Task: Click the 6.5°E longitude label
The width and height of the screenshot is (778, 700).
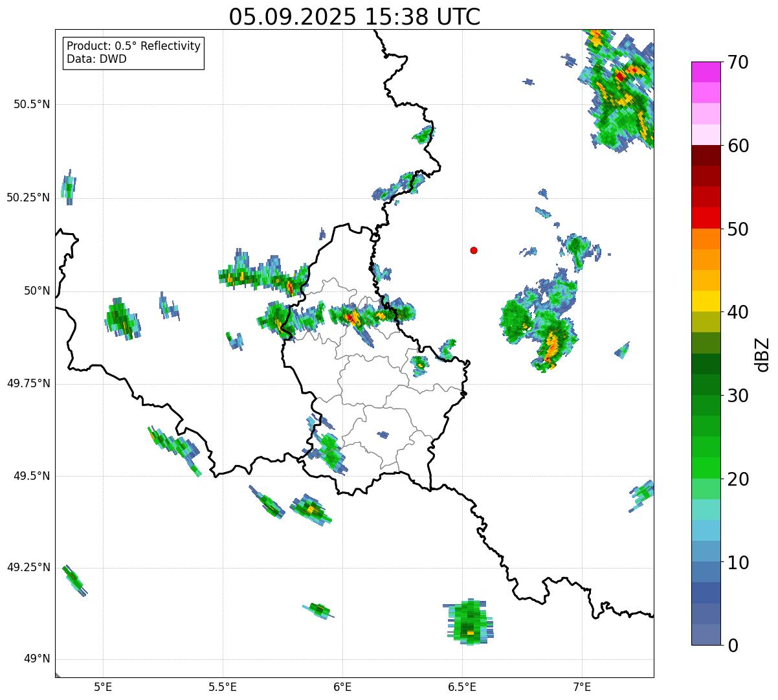Action: 462,687
